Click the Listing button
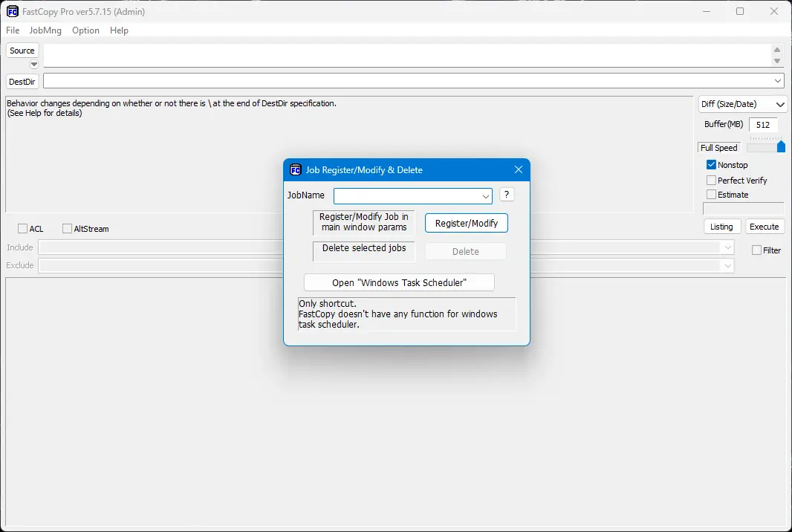Viewport: 792px width, 532px height. pyautogui.click(x=722, y=227)
